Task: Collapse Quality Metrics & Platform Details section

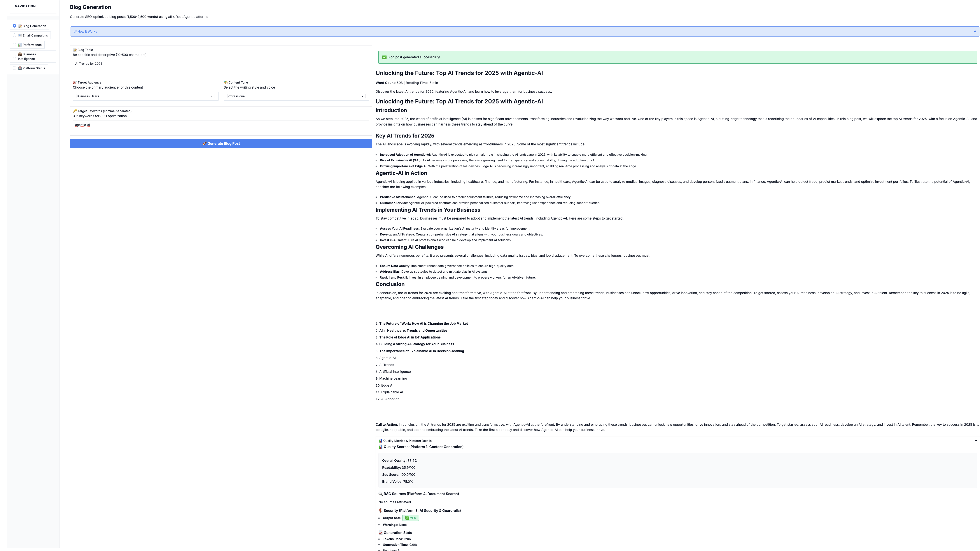Action: 975,441
